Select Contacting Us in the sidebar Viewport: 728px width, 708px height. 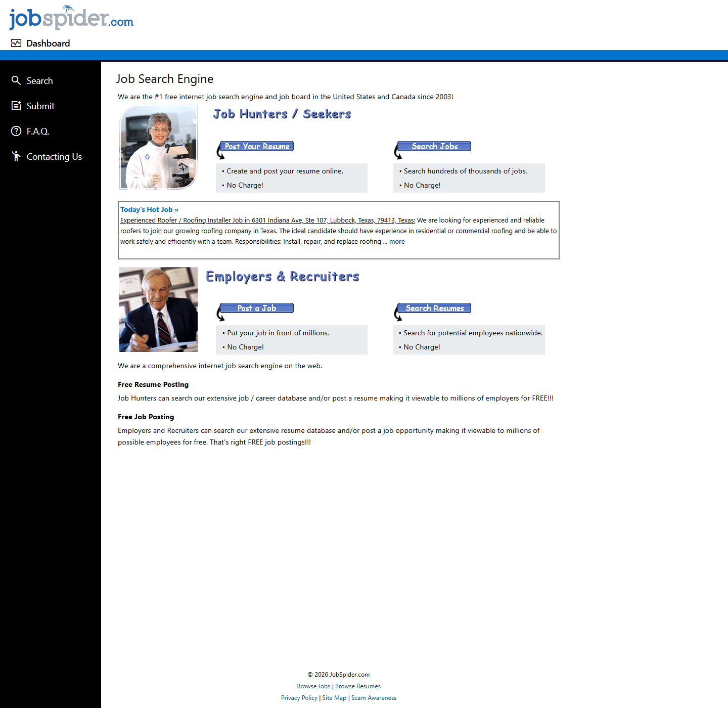tap(54, 157)
